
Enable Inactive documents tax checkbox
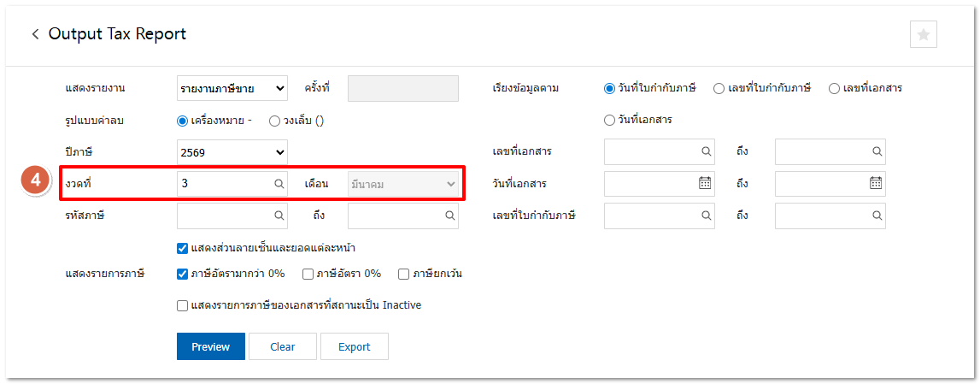click(x=182, y=305)
